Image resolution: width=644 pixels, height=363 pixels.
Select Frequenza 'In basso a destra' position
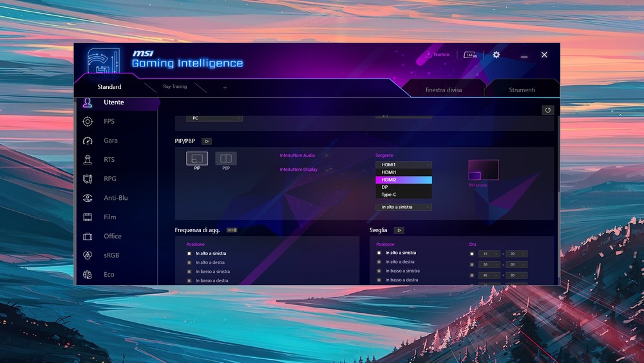coord(208,280)
